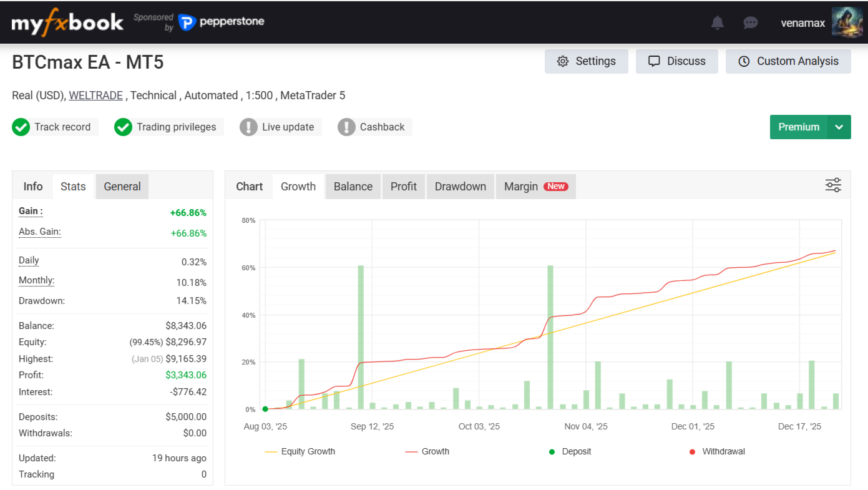Toggle the Growth series in legend

427,451
